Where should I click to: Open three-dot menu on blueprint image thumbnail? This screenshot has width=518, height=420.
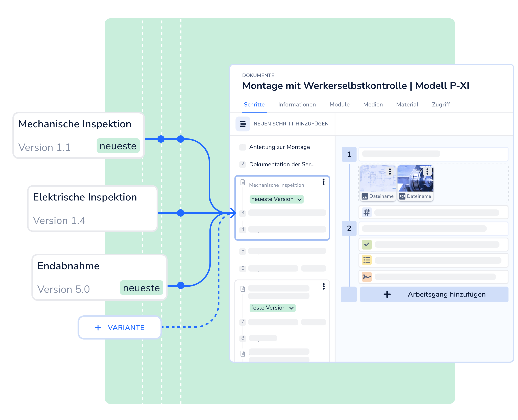[390, 172]
